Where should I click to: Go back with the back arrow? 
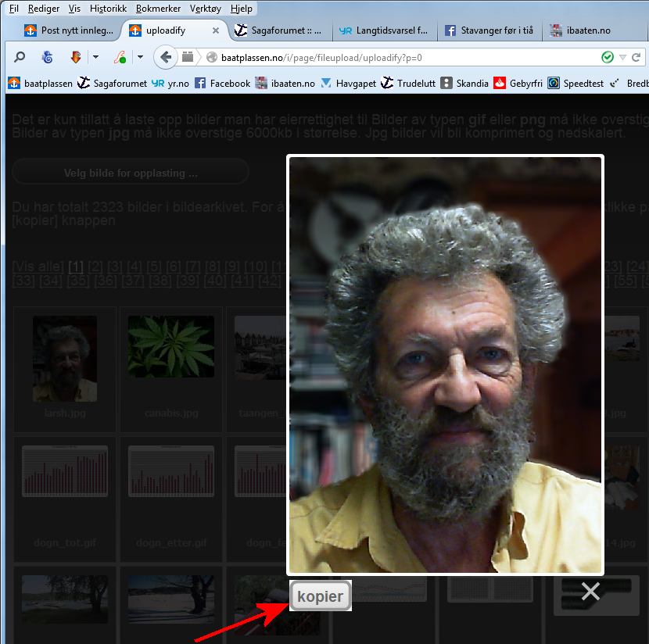(x=166, y=57)
